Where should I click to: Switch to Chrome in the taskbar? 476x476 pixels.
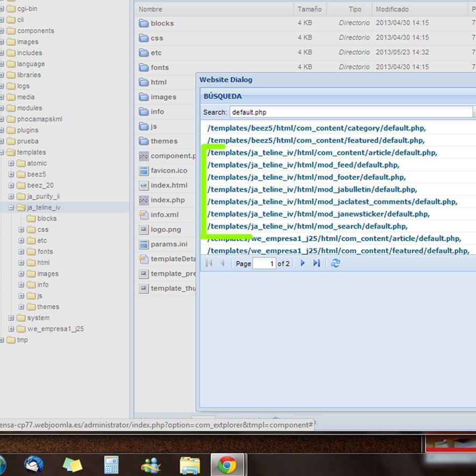click(227, 465)
